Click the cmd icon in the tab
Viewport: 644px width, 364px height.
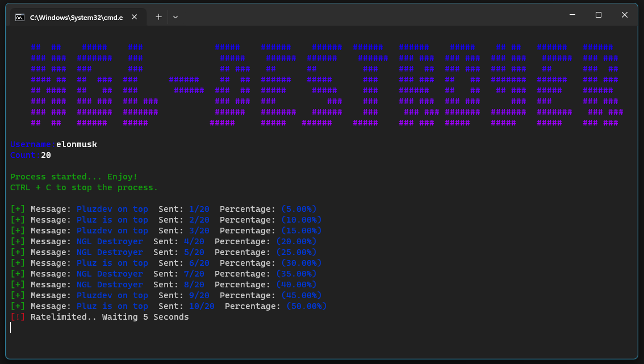[20, 17]
